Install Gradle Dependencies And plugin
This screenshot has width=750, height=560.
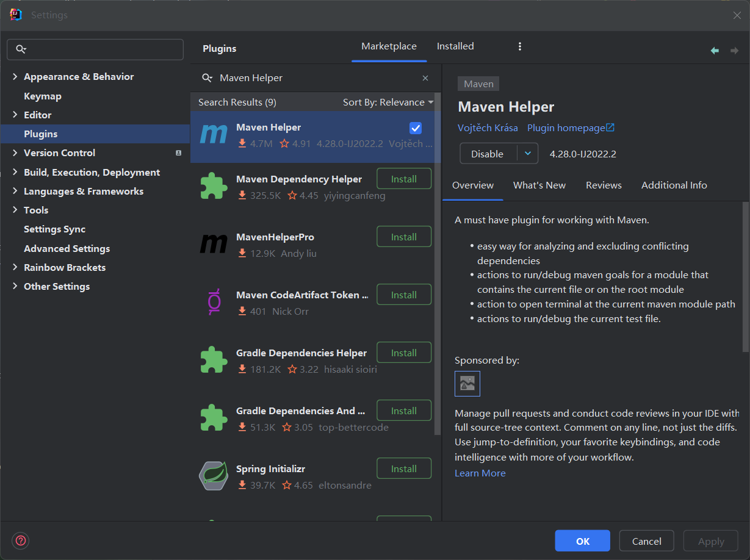[x=404, y=411]
